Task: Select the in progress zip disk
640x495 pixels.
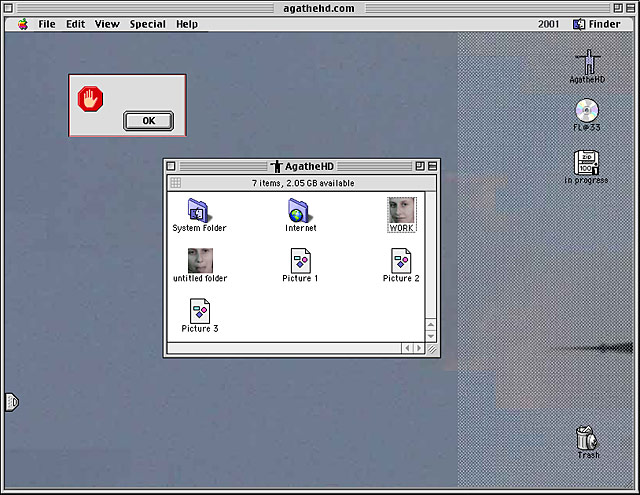Action: click(x=587, y=162)
